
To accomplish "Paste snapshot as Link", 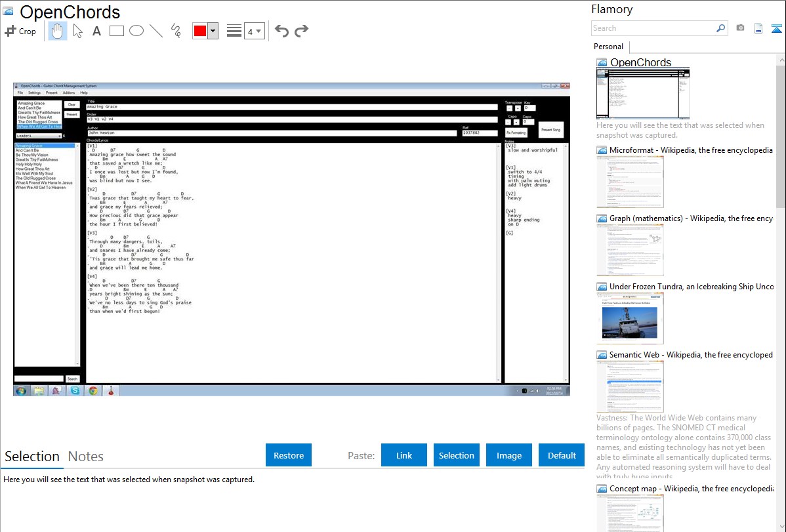I will pos(404,455).
